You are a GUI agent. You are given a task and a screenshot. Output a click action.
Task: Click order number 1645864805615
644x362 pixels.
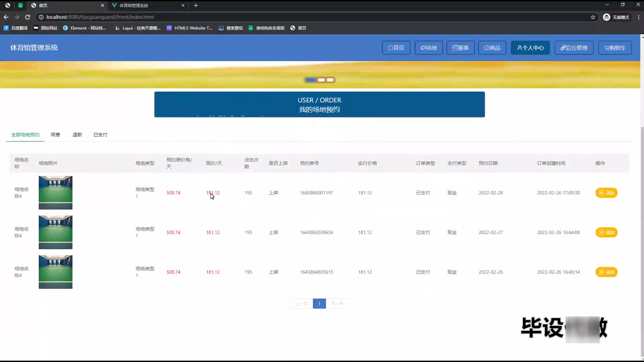click(317, 272)
